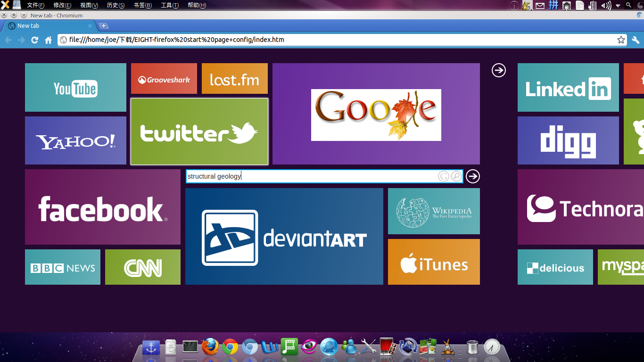Click the address bar URL

(x=176, y=40)
